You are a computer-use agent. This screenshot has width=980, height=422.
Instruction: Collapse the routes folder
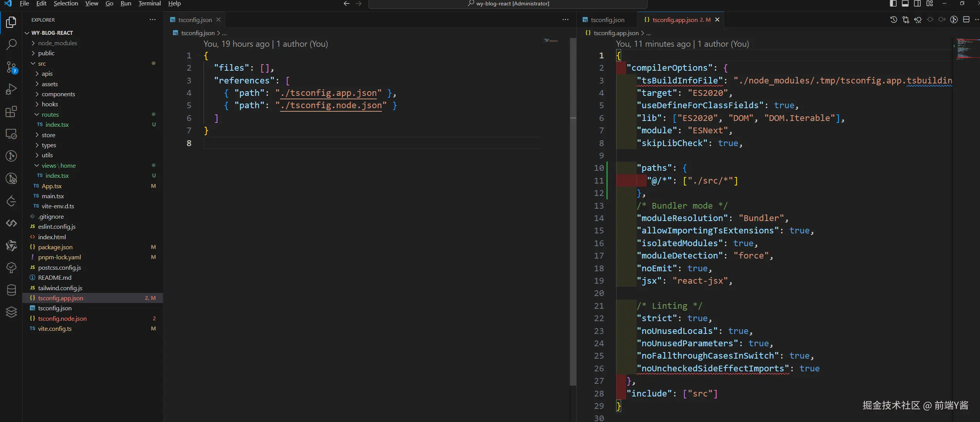point(50,114)
